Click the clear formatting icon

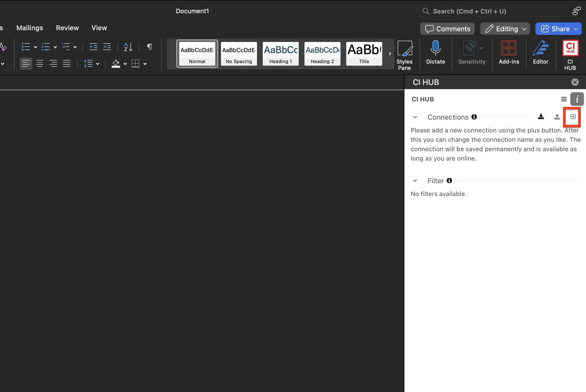3,47
